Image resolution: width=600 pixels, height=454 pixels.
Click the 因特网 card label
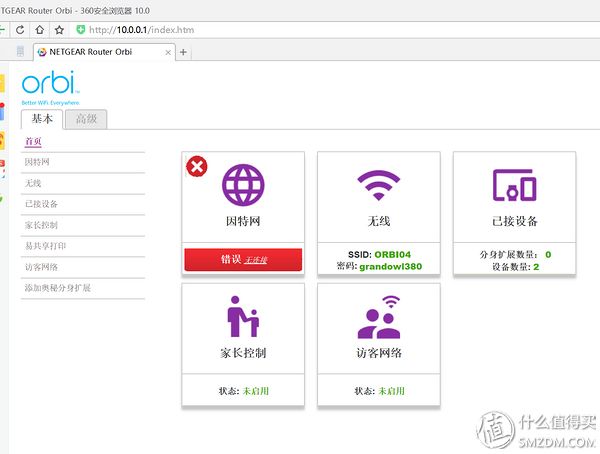click(243, 221)
